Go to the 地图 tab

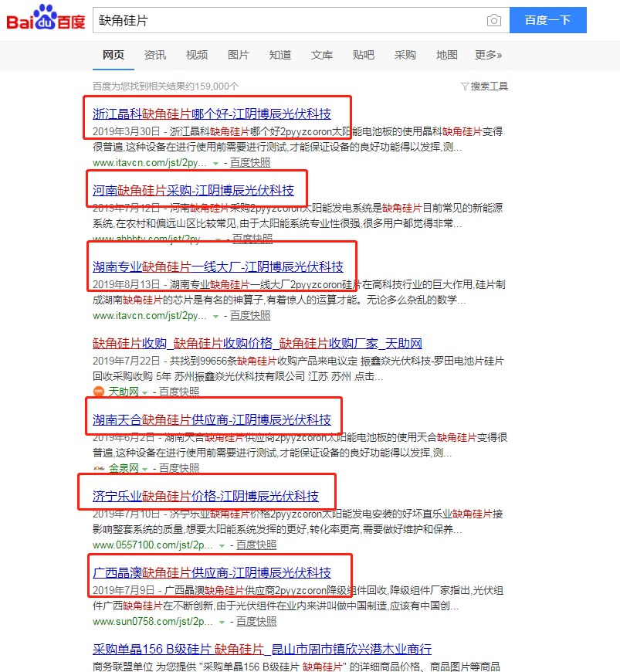[447, 55]
